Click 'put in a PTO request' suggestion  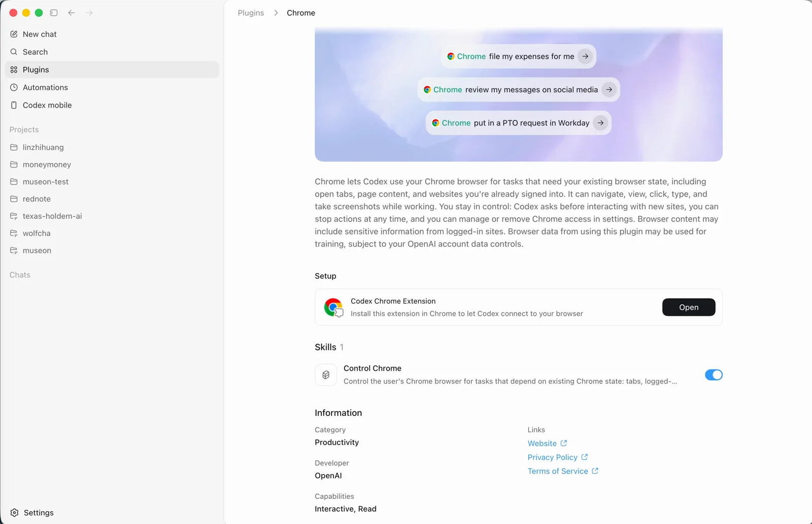[518, 123]
